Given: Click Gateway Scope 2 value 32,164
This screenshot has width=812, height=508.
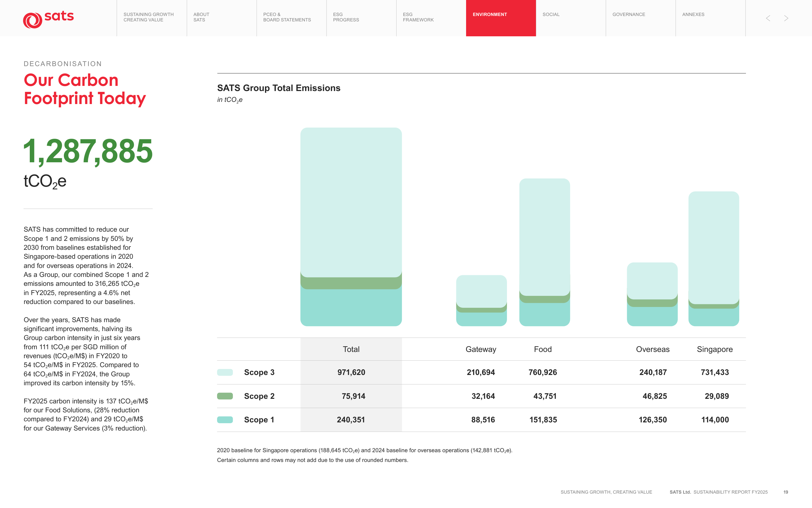Looking at the screenshot, I should (x=483, y=396).
